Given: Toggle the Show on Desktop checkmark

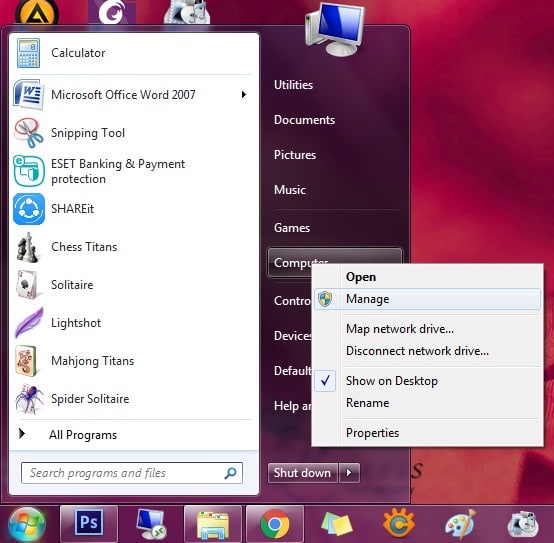Looking at the screenshot, I should [325, 381].
